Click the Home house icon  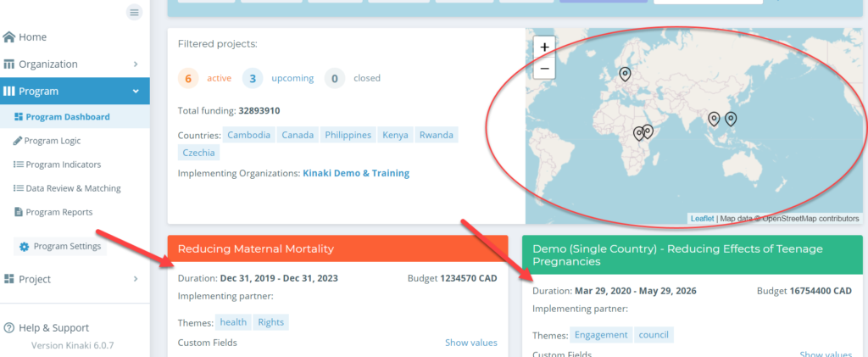click(x=8, y=37)
